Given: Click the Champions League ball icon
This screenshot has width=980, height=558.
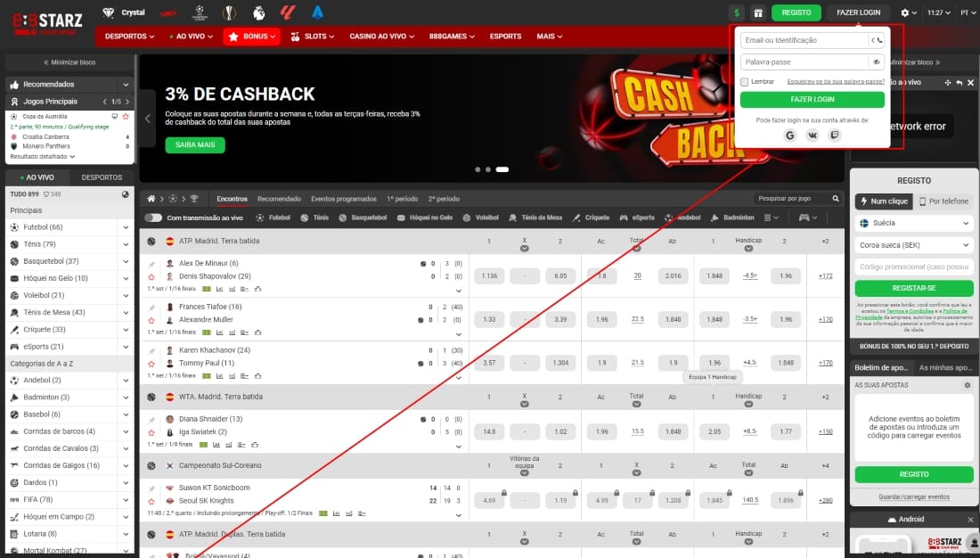Looking at the screenshot, I should (200, 12).
